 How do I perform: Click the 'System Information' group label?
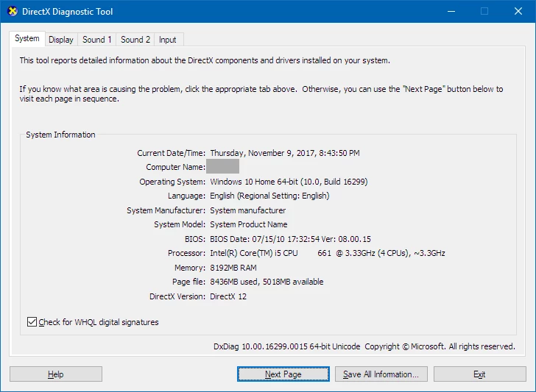[x=60, y=135]
